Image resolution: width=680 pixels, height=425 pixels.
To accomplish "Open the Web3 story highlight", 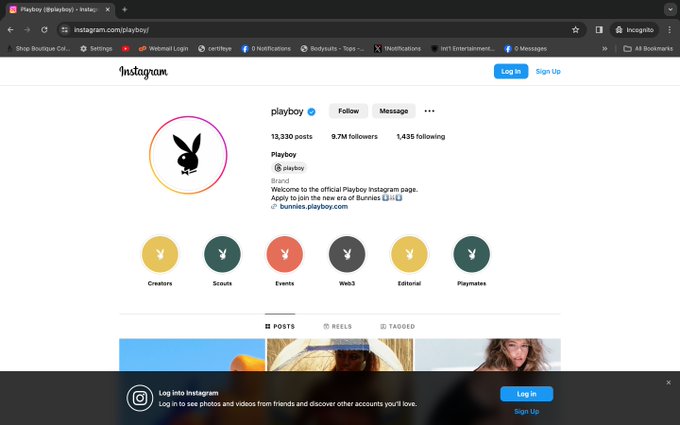I will (347, 254).
